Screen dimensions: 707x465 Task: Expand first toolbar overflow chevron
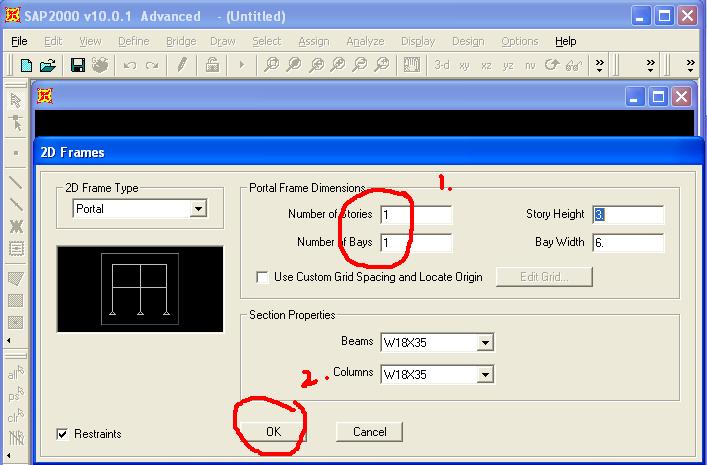600,65
